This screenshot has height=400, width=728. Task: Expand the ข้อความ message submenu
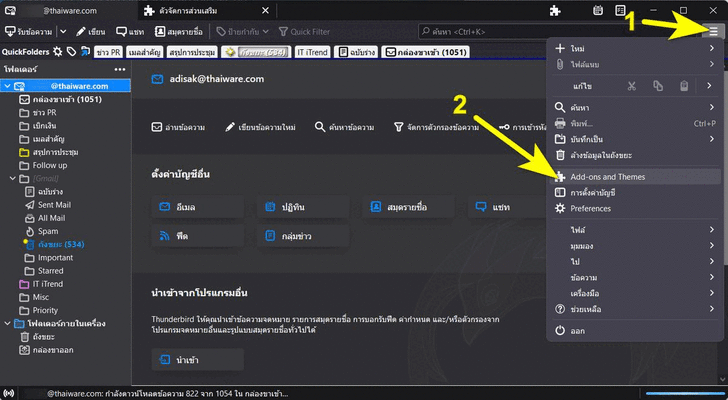click(x=635, y=277)
